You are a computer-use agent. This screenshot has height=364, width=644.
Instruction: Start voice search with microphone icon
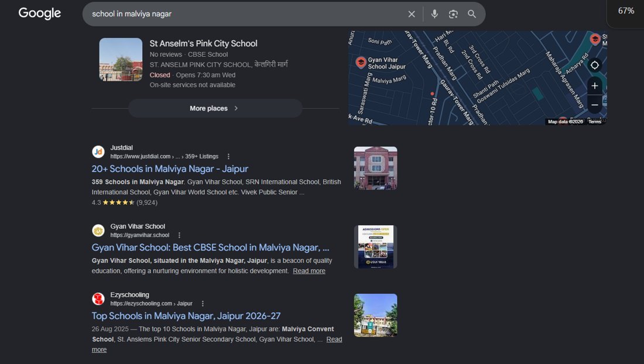click(434, 14)
